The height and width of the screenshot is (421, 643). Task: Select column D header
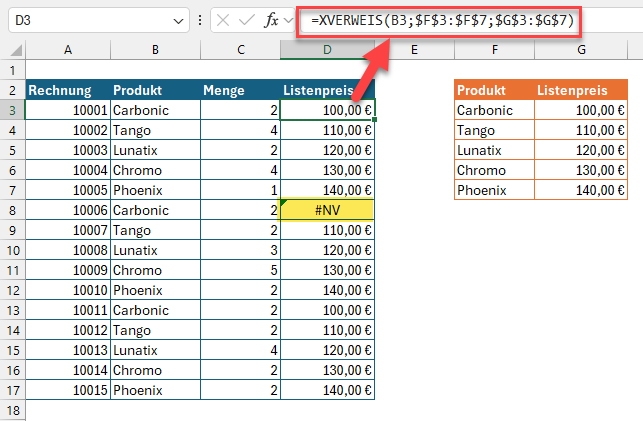click(328, 49)
